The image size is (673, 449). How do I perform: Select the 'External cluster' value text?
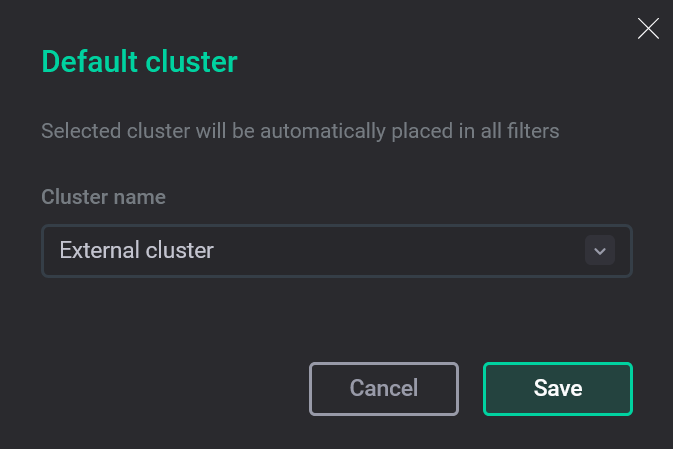137,251
